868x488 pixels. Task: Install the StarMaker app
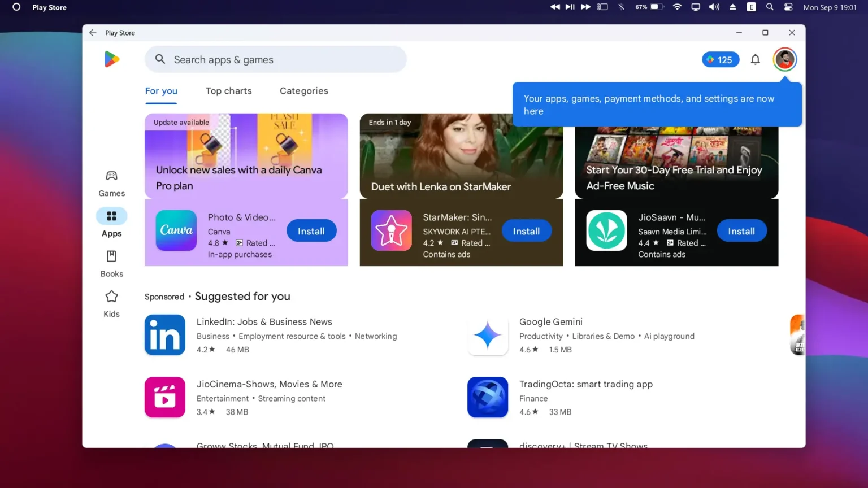[x=526, y=231]
